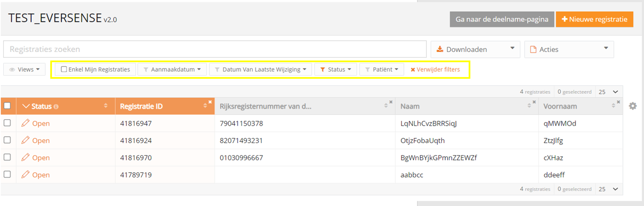This screenshot has height=206, width=644.
Task: Click the sort arrows on the Naam column
Action: click(x=529, y=105)
